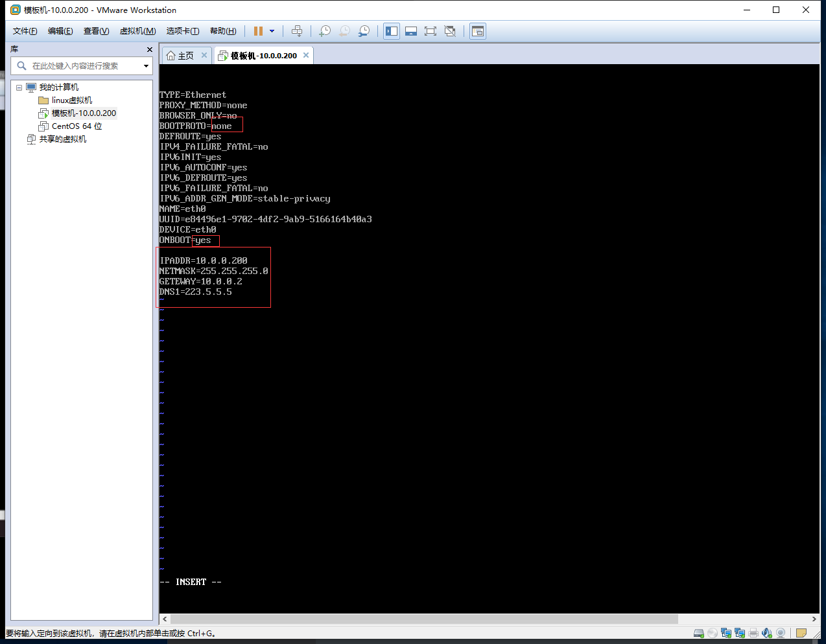
Task: Click the horizontal scrollbar thumb below the console
Action: click(424, 619)
